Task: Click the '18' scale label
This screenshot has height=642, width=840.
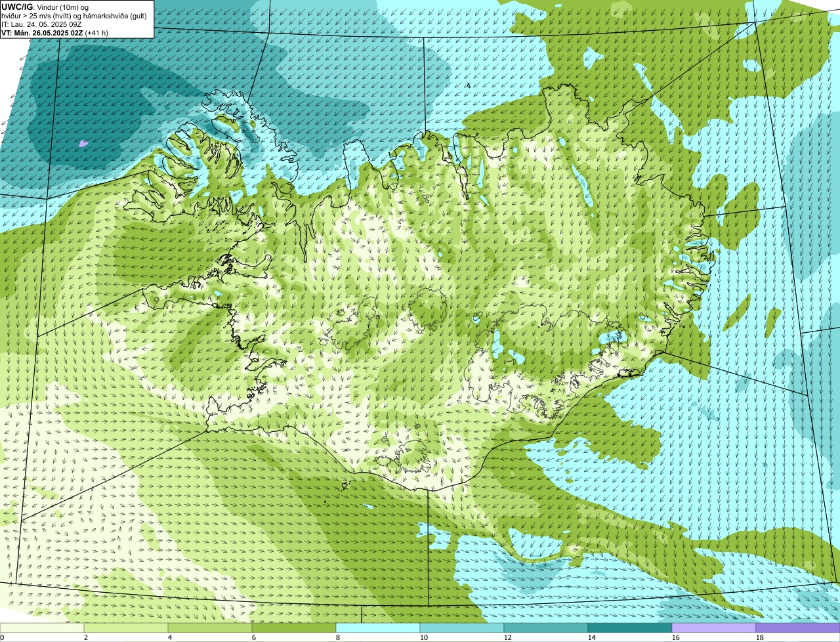Action: tap(760, 637)
